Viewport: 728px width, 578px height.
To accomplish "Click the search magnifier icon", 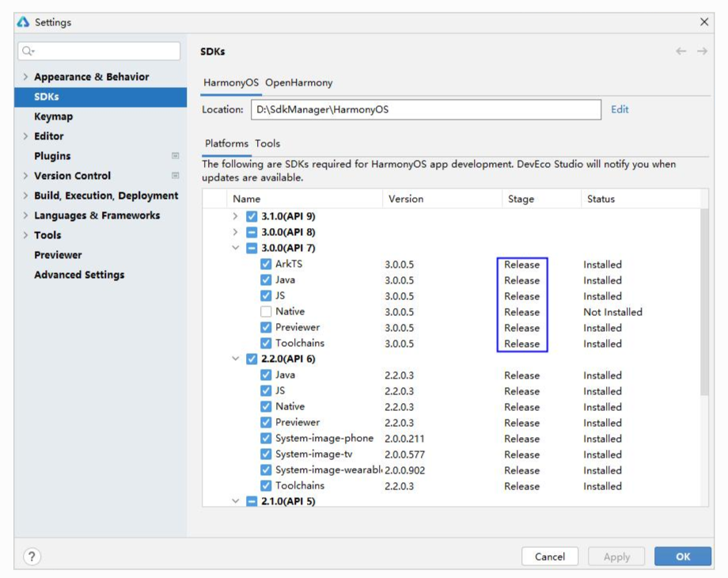I will click(x=28, y=51).
